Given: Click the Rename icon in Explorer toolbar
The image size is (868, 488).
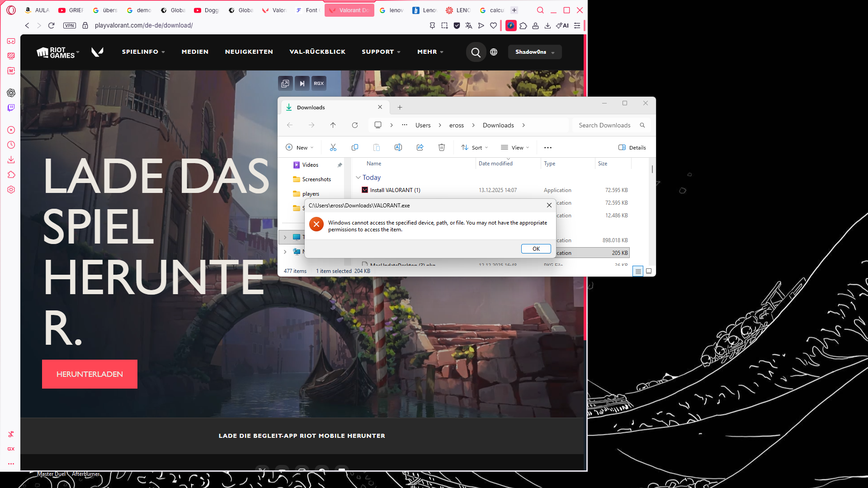Looking at the screenshot, I should (398, 147).
